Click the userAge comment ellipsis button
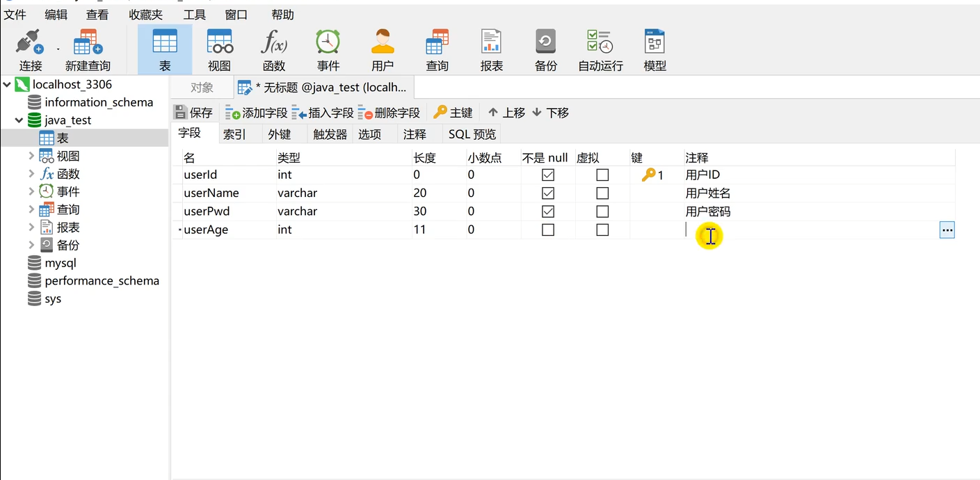Screen dimensions: 980x480 pyautogui.click(x=947, y=230)
